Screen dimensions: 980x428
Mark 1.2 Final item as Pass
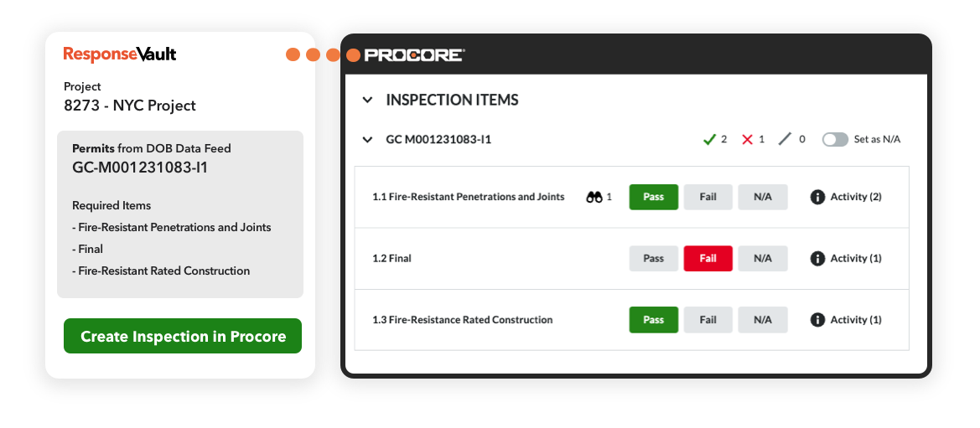(654, 259)
